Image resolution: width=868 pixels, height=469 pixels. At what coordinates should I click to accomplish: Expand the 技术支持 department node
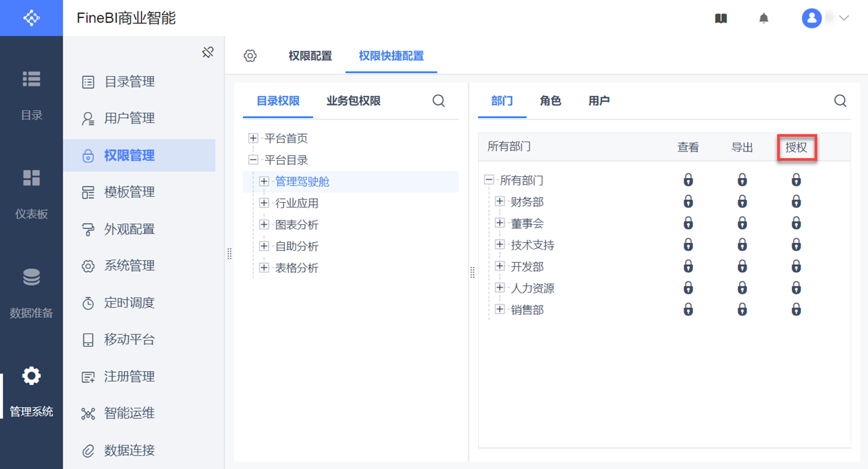point(499,245)
